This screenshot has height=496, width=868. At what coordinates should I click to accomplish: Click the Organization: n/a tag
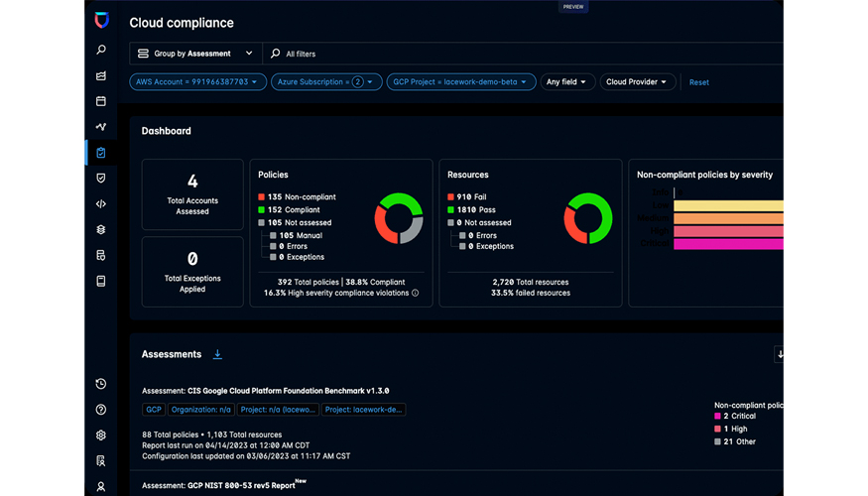click(201, 410)
